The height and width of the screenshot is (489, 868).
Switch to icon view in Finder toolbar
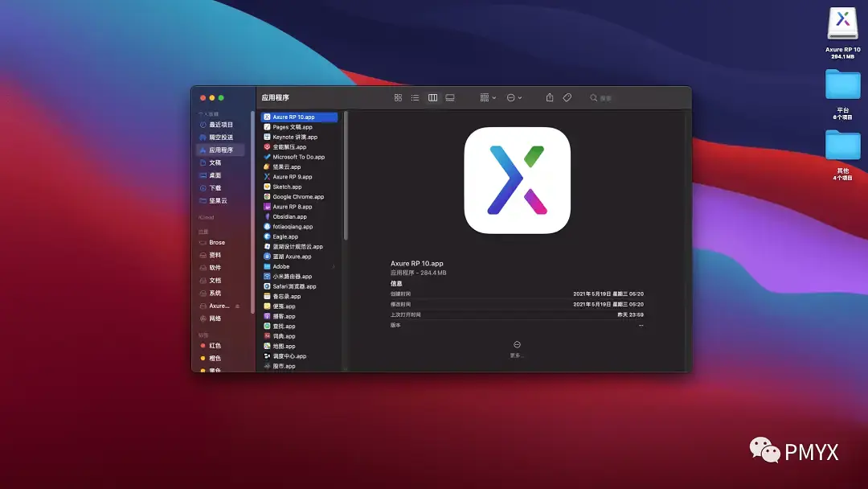coord(398,97)
